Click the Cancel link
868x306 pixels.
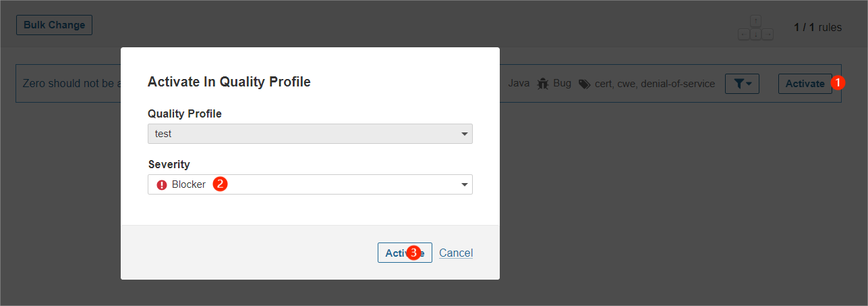(456, 253)
